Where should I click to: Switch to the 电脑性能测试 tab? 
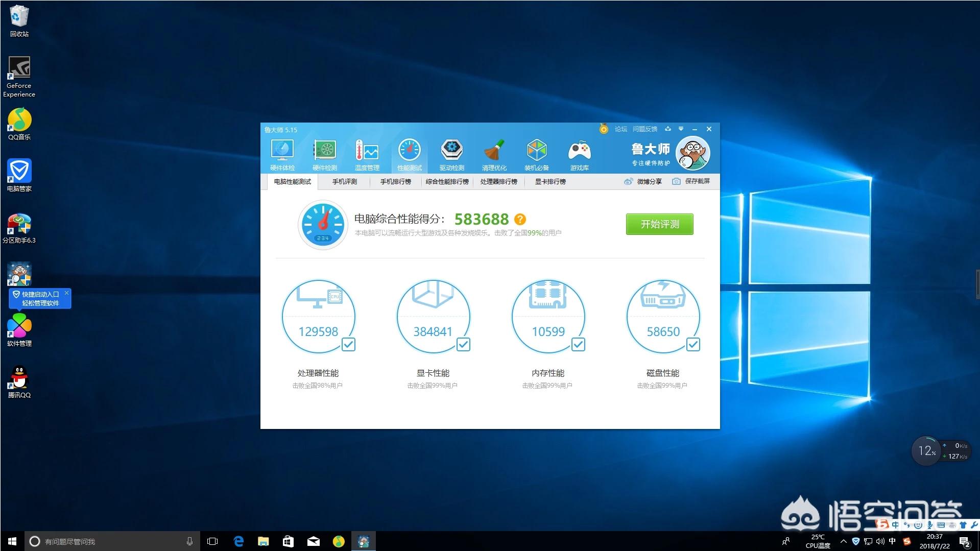tap(292, 182)
